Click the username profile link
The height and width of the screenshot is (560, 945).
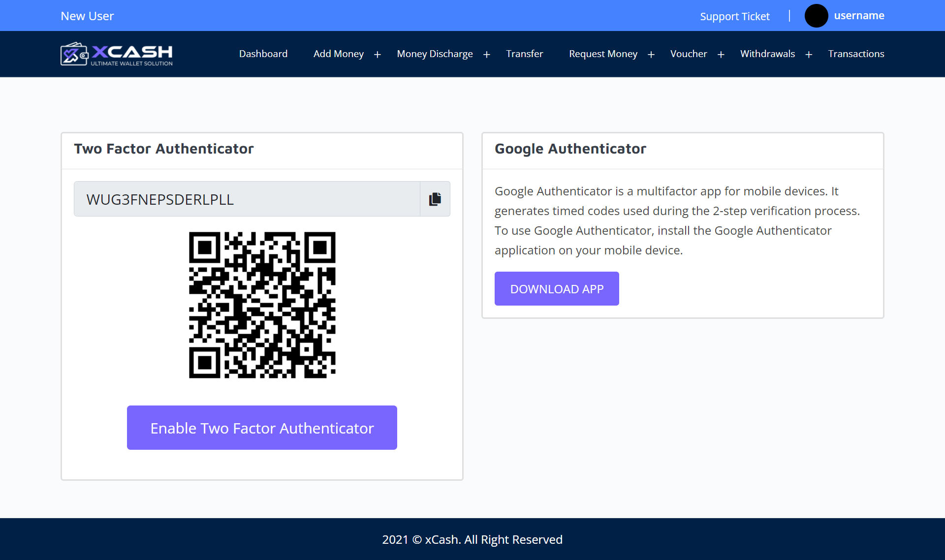859,16
